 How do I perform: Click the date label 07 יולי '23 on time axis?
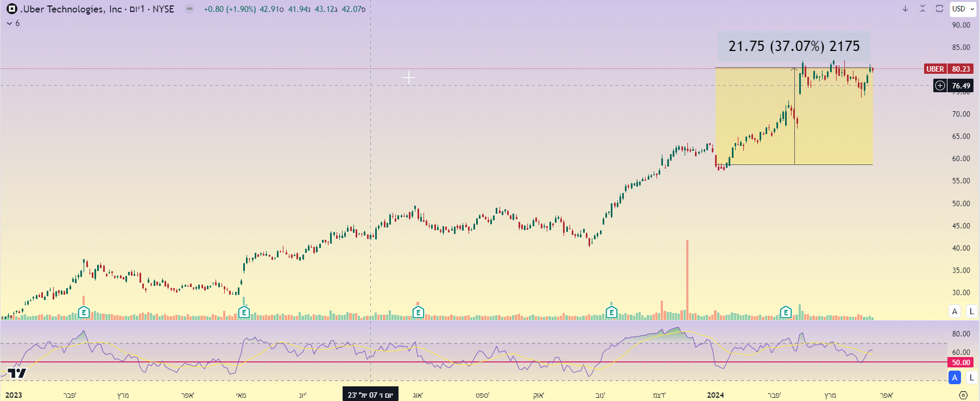370,395
